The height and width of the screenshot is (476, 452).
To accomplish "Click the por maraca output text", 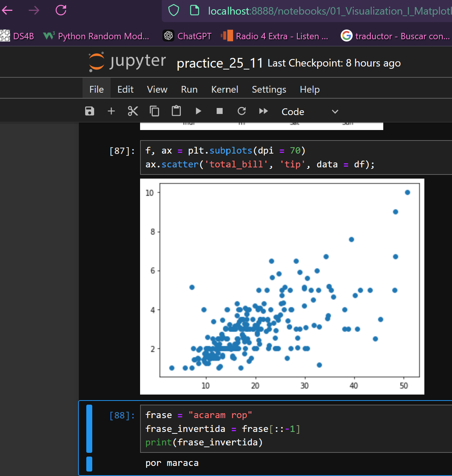I will (172, 463).
